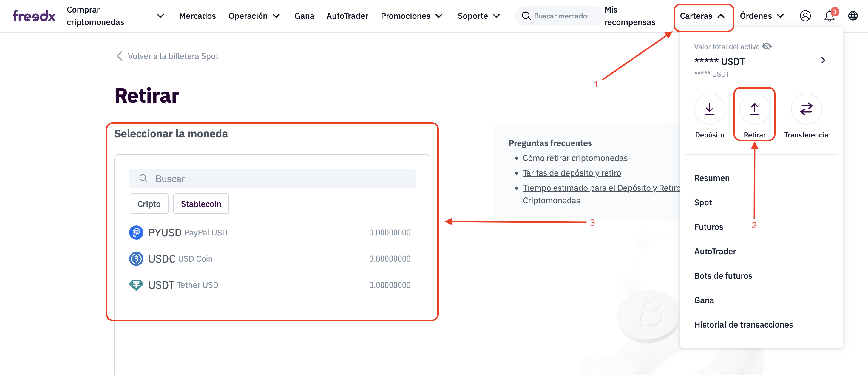Click the Retirar upload arrow icon
Screen dimensions: 868x375
pos(754,109)
